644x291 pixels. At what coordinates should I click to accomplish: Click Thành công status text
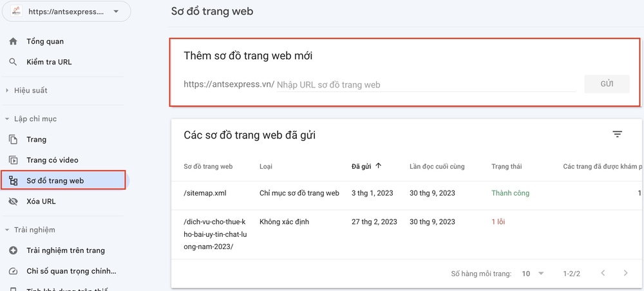coord(510,193)
